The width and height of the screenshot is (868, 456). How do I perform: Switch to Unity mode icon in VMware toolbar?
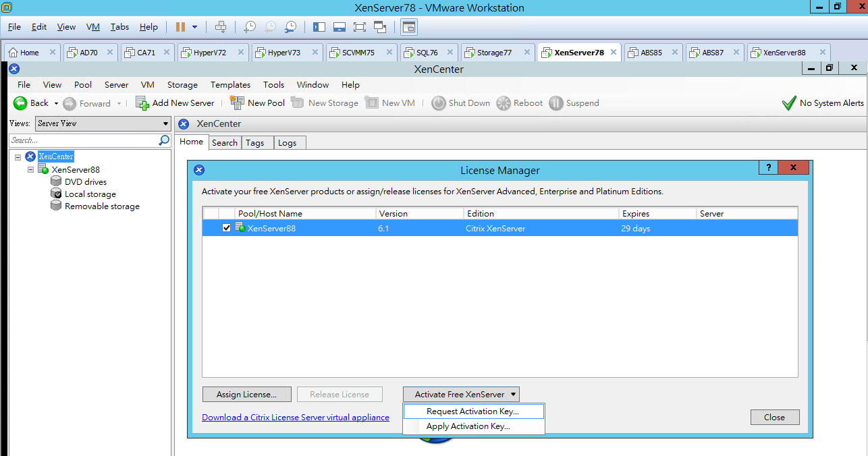coord(380,27)
